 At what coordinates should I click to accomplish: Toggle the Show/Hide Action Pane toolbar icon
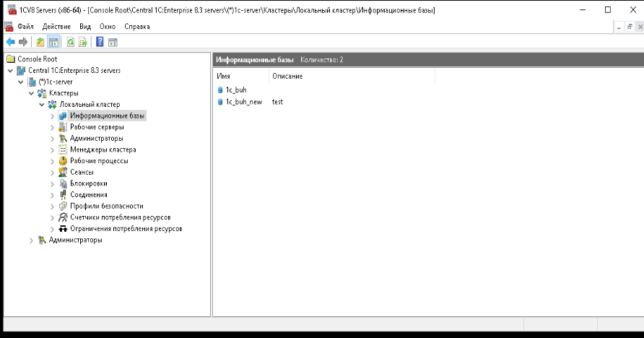coord(113,42)
